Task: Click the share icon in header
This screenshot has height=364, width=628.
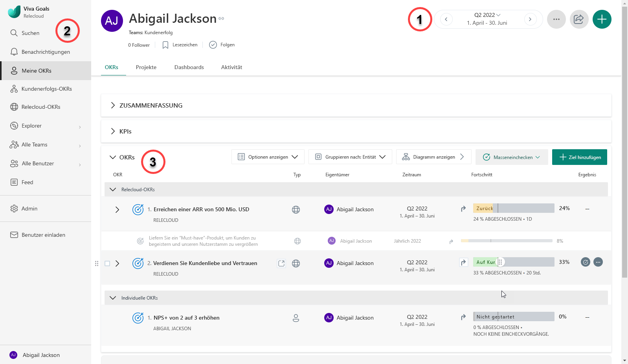Action: (579, 19)
